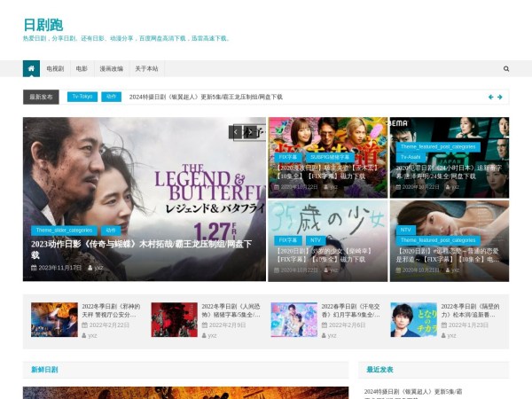Go to the 关于本站 page
Image resolution: width=532 pixels, height=399 pixels.
[x=146, y=68]
